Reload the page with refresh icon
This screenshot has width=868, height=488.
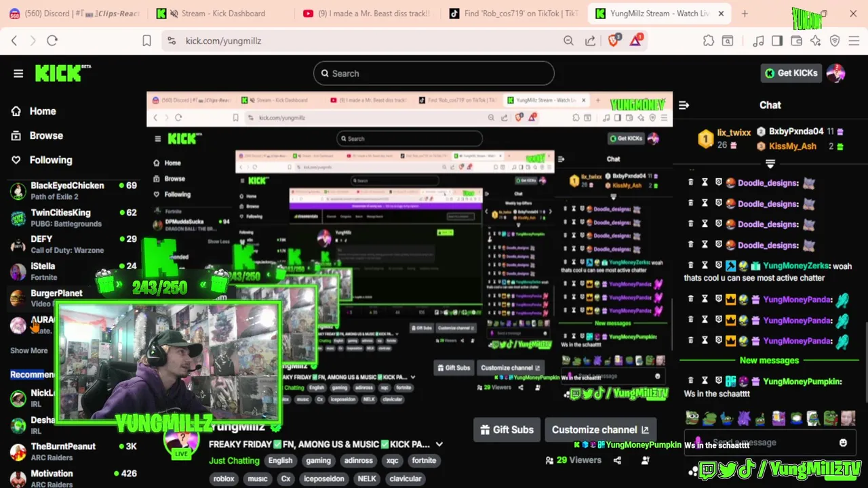tap(52, 41)
